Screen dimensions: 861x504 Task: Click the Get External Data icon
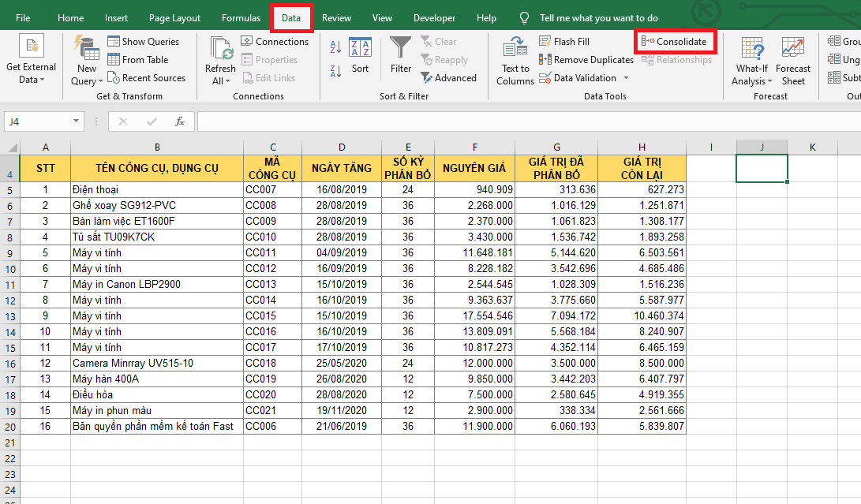[x=31, y=47]
